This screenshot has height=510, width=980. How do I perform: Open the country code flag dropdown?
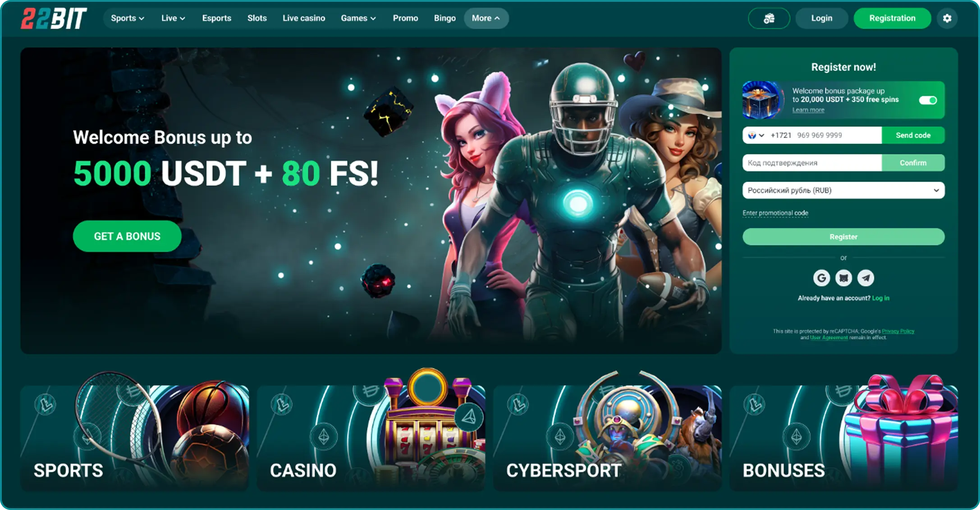pos(756,135)
